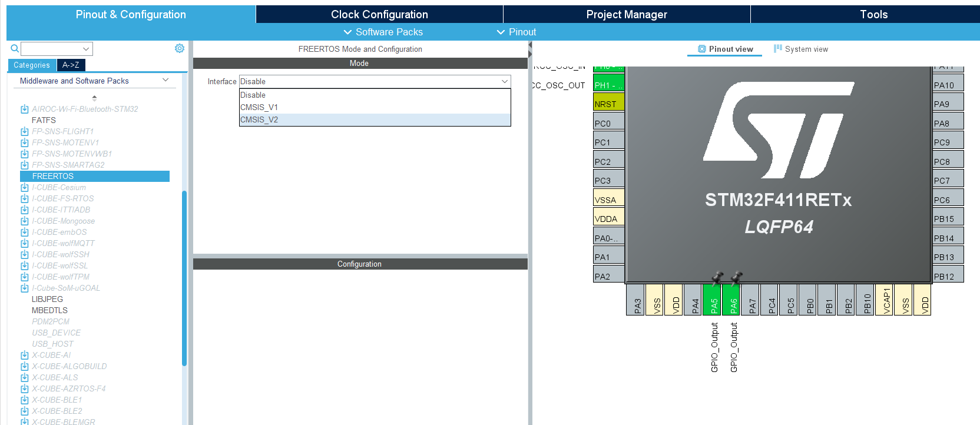Click download icon beside I-CUBE-wolfSSH

pyautogui.click(x=25, y=254)
